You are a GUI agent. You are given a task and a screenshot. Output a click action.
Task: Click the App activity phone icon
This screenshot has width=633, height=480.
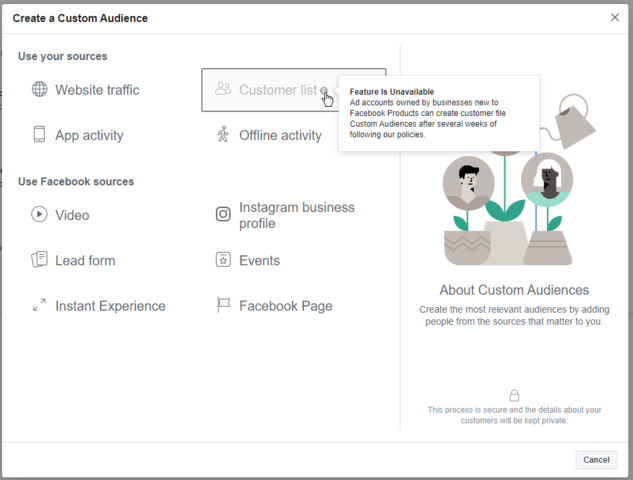pos(39,134)
